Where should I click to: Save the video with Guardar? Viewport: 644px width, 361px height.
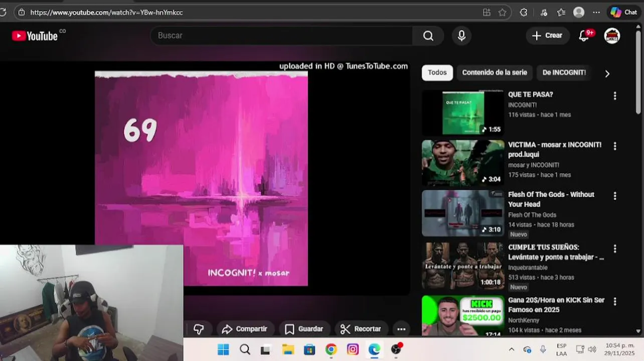tap(304, 329)
